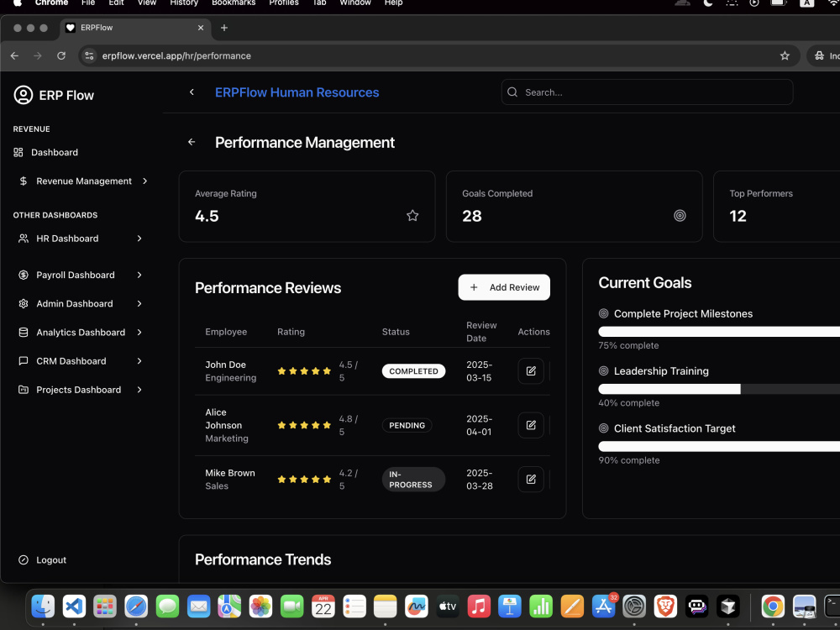Click into the Search input field
The width and height of the screenshot is (840, 630).
[647, 92]
